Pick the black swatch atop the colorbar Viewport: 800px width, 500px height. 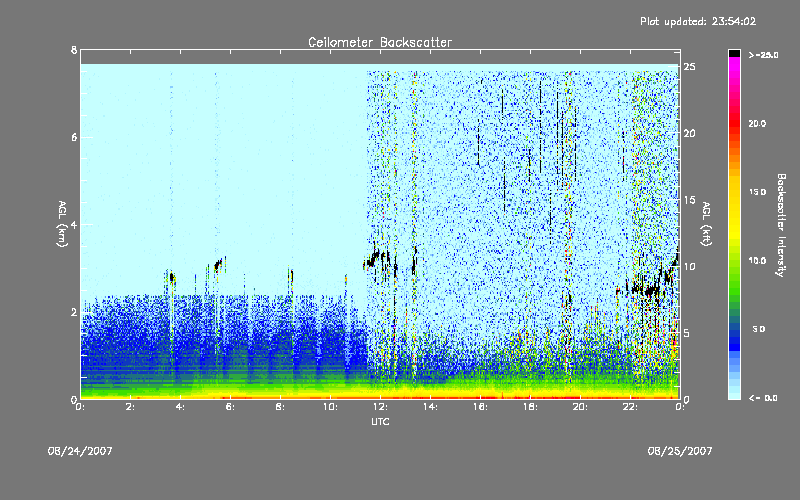click(734, 53)
